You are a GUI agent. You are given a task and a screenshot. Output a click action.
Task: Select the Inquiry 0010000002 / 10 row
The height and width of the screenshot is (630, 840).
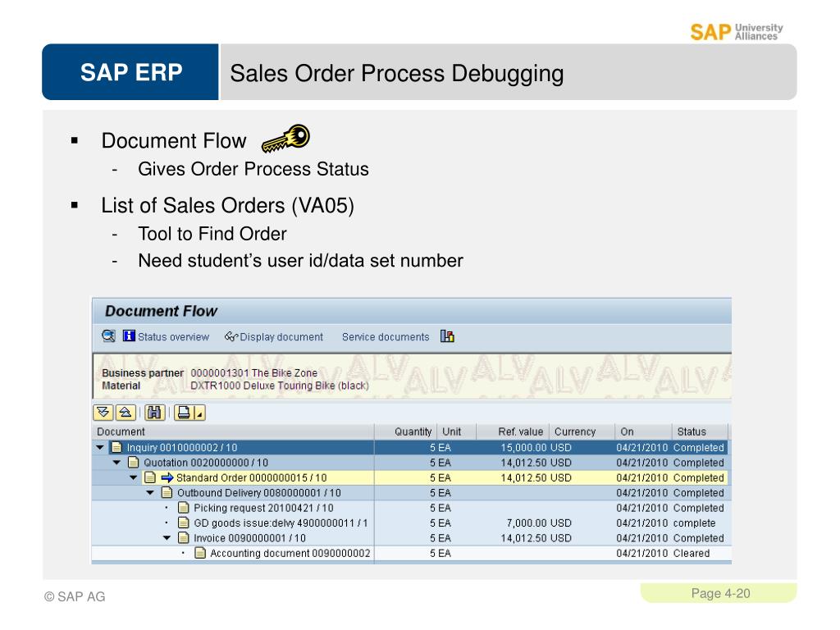coord(410,447)
